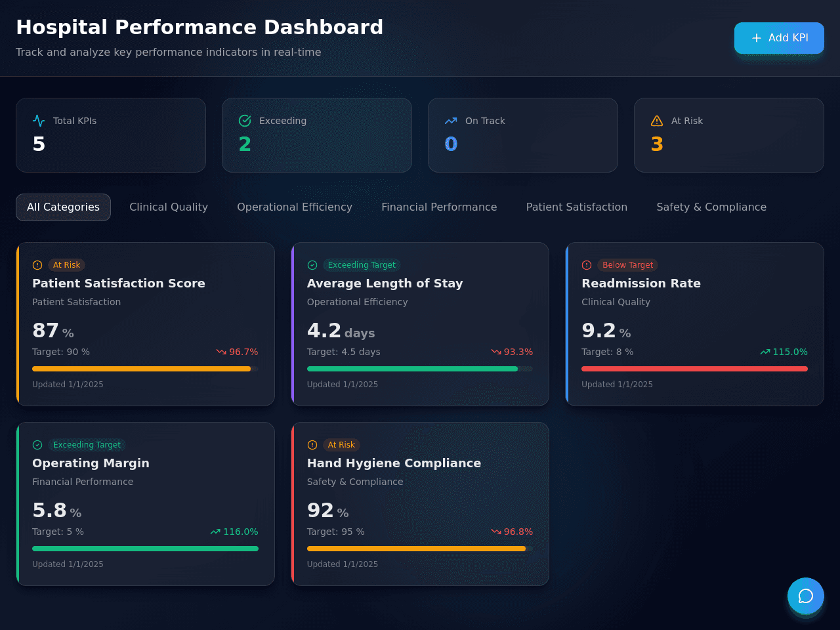Screen dimensions: 840x630
Task: Click the Exceeding check-circle icon
Action: coord(245,121)
